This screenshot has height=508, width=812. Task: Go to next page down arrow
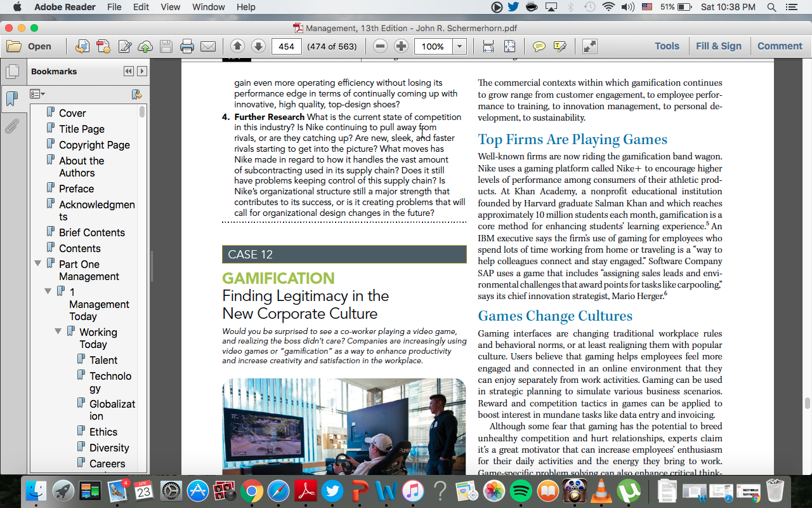[258, 46]
